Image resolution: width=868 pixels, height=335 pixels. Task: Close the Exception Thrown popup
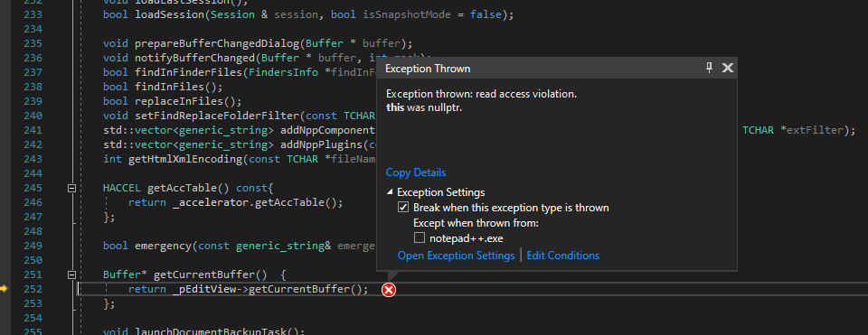click(727, 68)
